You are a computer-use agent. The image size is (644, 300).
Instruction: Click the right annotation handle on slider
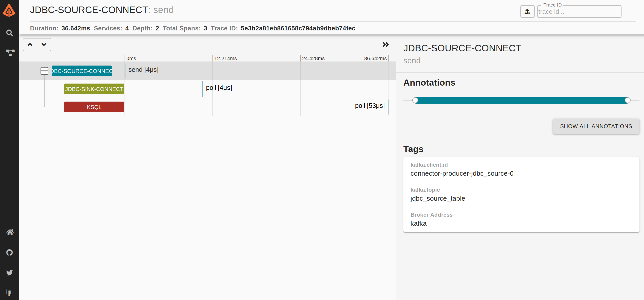pyautogui.click(x=627, y=100)
